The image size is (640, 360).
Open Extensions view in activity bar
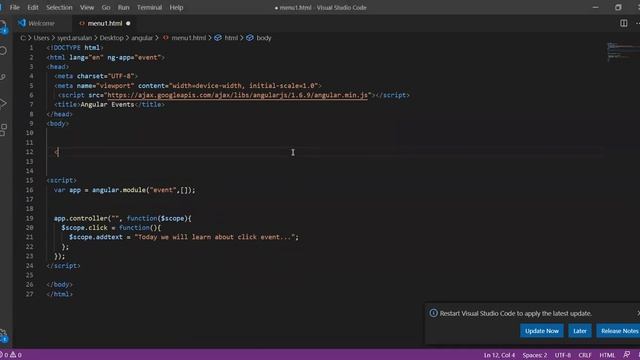point(3,130)
